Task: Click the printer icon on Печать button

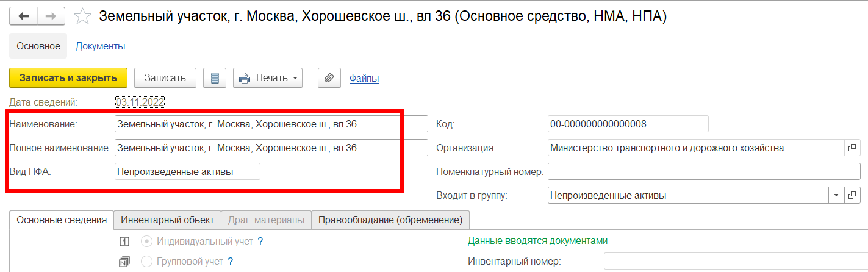Action: [245, 78]
